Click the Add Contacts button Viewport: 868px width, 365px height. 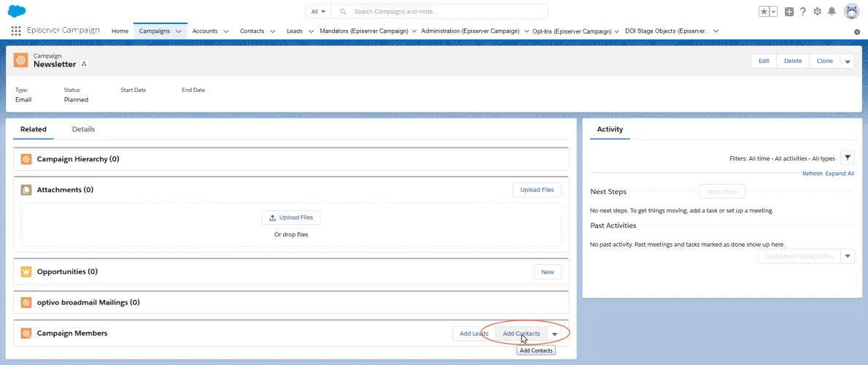[x=522, y=334]
